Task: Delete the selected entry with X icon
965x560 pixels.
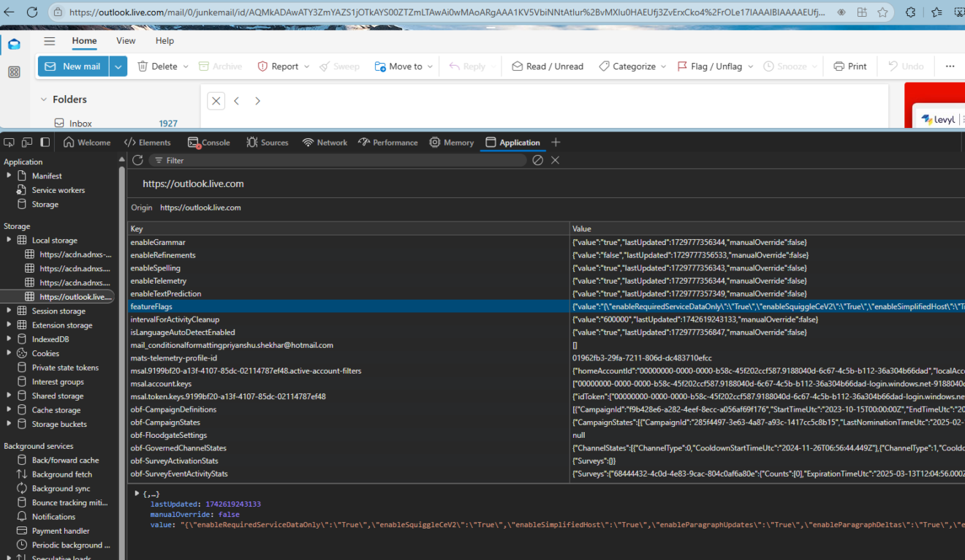Action: coord(555,160)
